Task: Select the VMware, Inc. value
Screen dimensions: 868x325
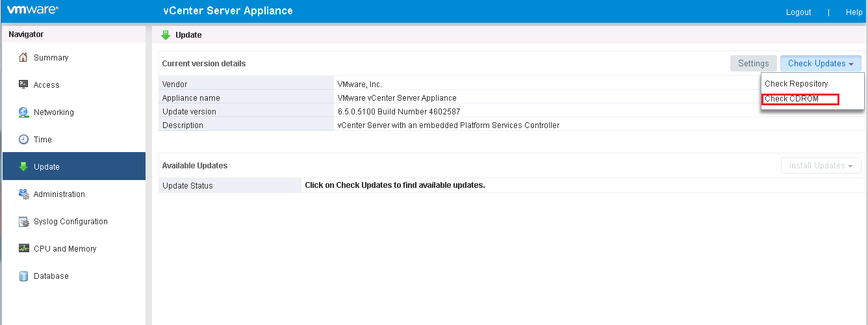Action: pos(360,84)
